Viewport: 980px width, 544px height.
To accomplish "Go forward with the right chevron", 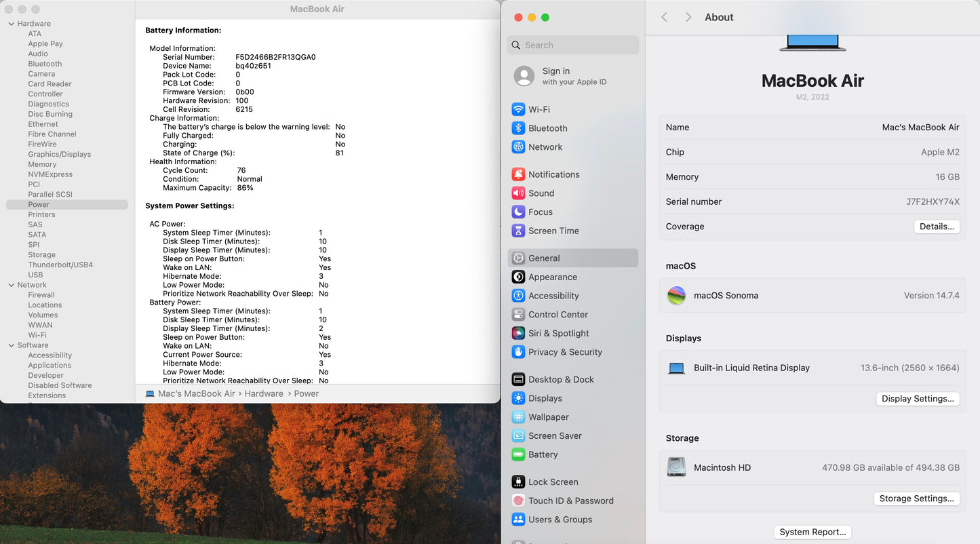I will [x=688, y=17].
